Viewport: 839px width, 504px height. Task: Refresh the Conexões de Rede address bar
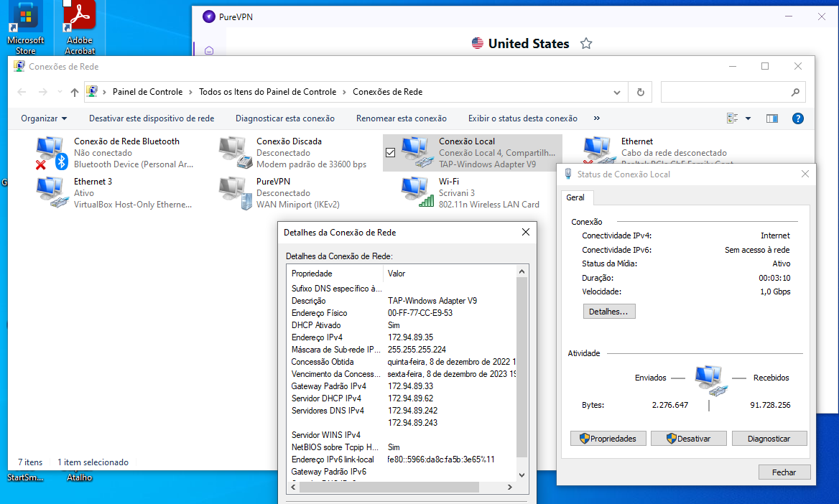(x=641, y=92)
